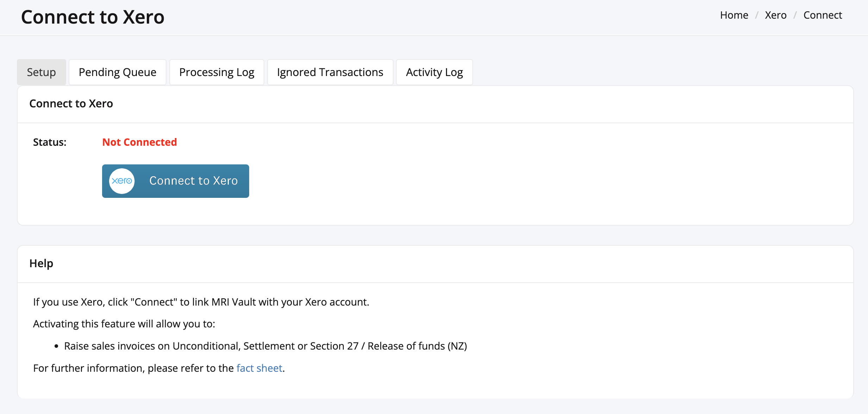Select the Setup tab

pos(42,72)
